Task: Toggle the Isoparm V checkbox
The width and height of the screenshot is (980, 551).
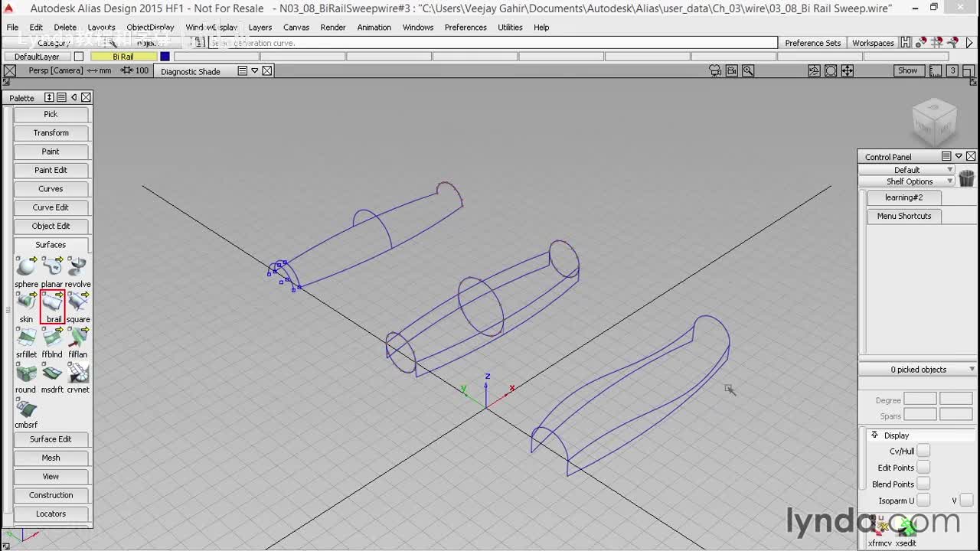Action: 966,500
